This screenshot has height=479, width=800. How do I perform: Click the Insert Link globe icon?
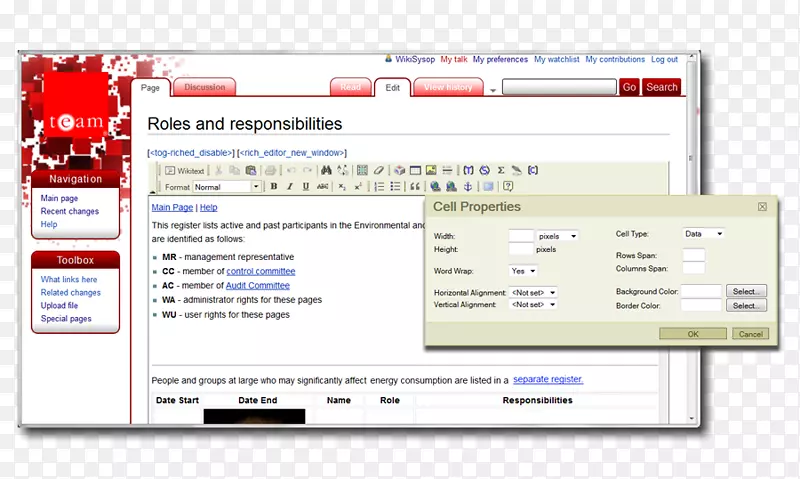[435, 187]
